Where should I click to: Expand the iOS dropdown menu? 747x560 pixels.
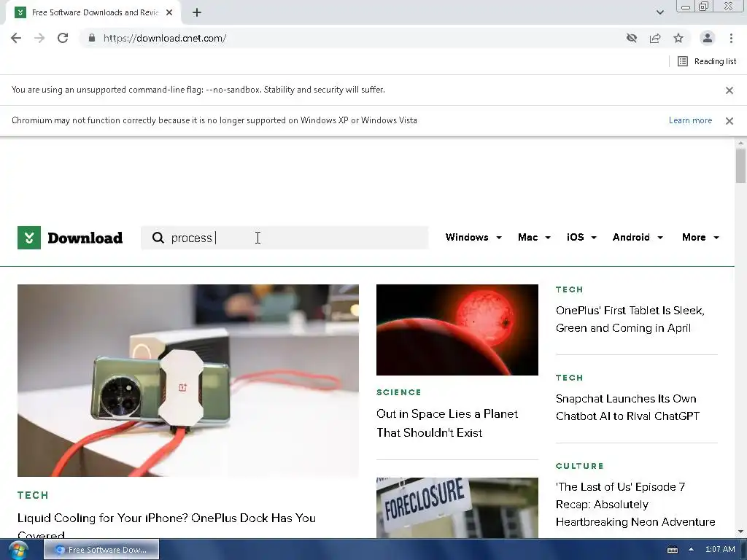tap(581, 237)
